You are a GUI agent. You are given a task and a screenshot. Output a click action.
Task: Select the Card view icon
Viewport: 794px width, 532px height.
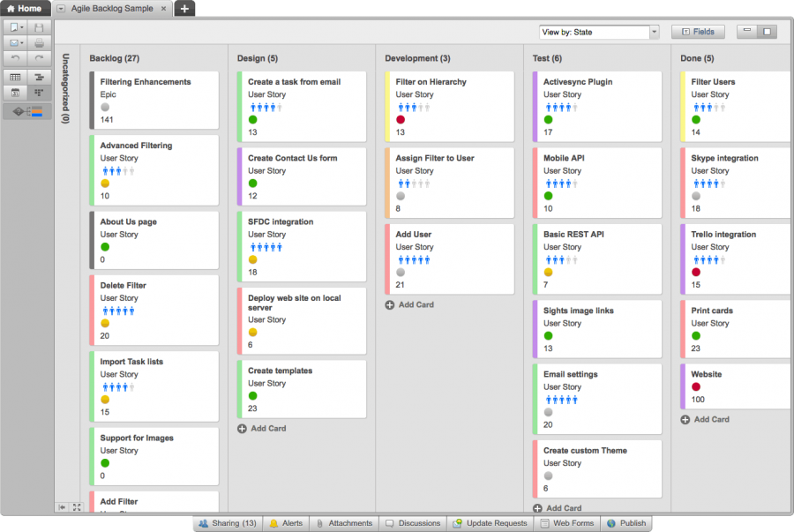(x=39, y=92)
